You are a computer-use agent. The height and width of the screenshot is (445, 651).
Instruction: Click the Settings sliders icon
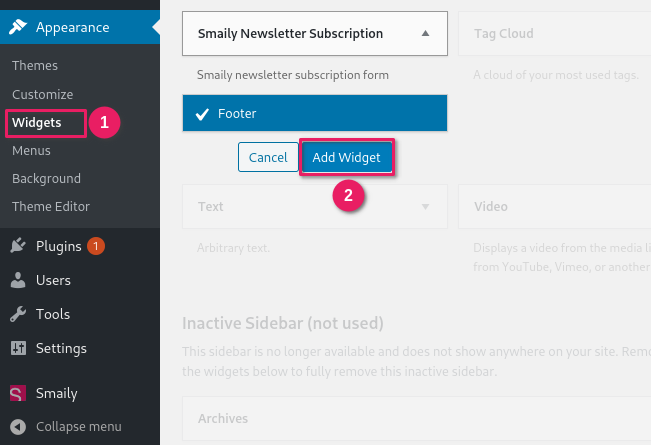[18, 348]
